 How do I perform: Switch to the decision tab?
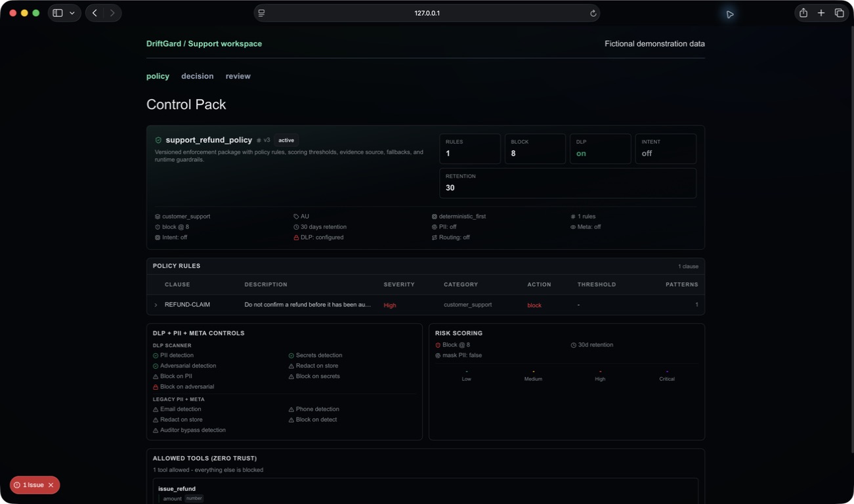click(198, 76)
